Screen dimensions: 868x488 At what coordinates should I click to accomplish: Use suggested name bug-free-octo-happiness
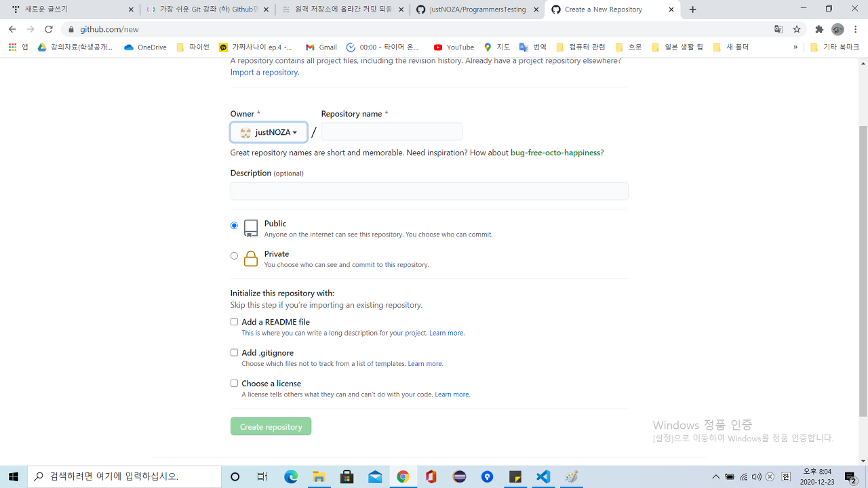555,152
